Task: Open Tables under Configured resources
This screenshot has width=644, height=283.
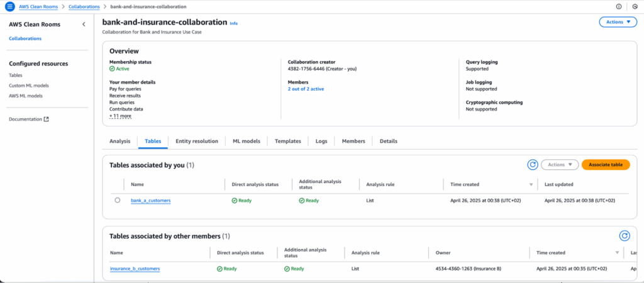Action: (x=16, y=75)
